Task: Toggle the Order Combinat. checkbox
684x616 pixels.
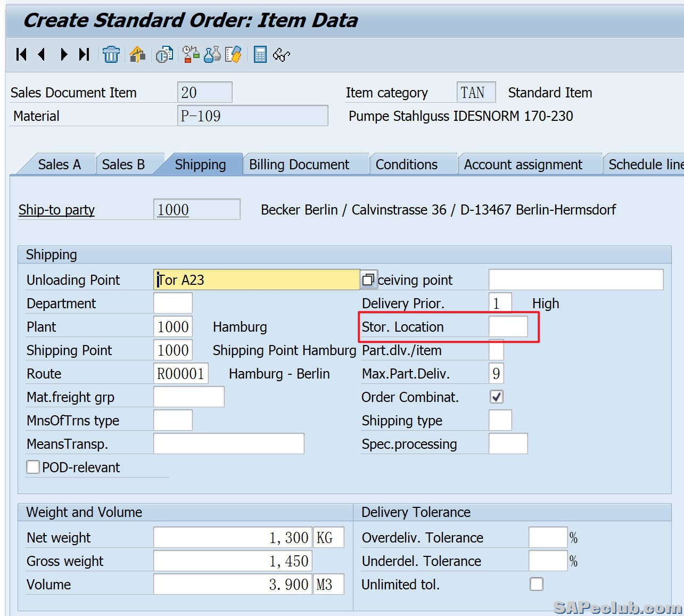Action: [496, 397]
